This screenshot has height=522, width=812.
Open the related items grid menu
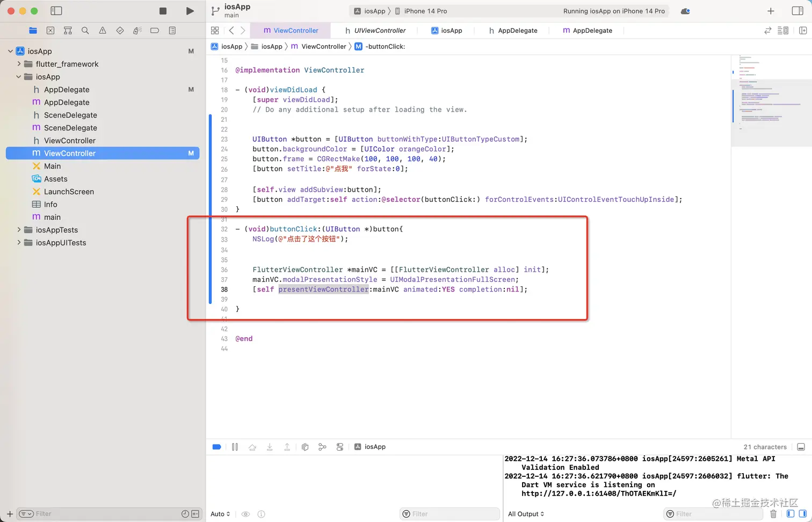tap(215, 31)
